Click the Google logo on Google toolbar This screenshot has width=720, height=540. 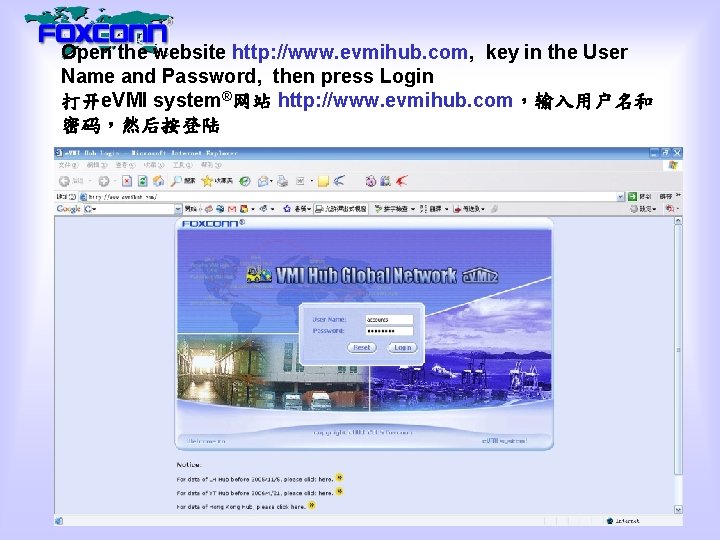click(x=68, y=209)
